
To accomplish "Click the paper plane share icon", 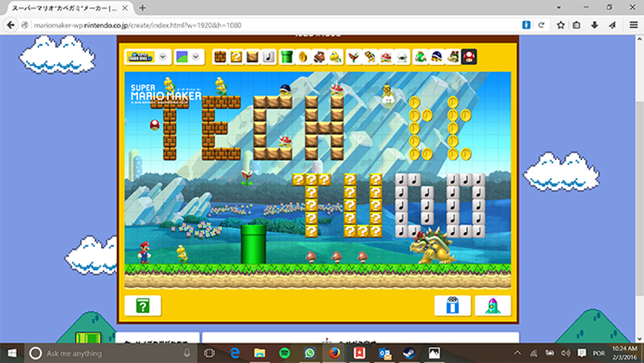I will pos(612,25).
